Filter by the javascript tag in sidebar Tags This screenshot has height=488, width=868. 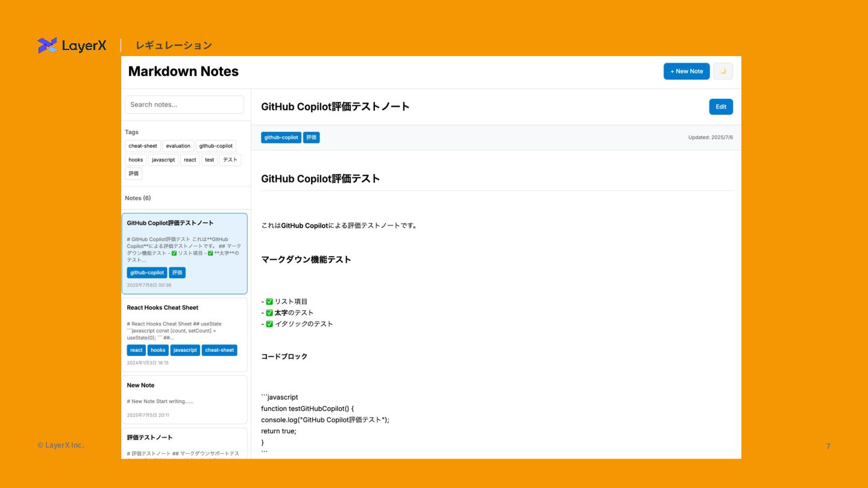tap(163, 160)
